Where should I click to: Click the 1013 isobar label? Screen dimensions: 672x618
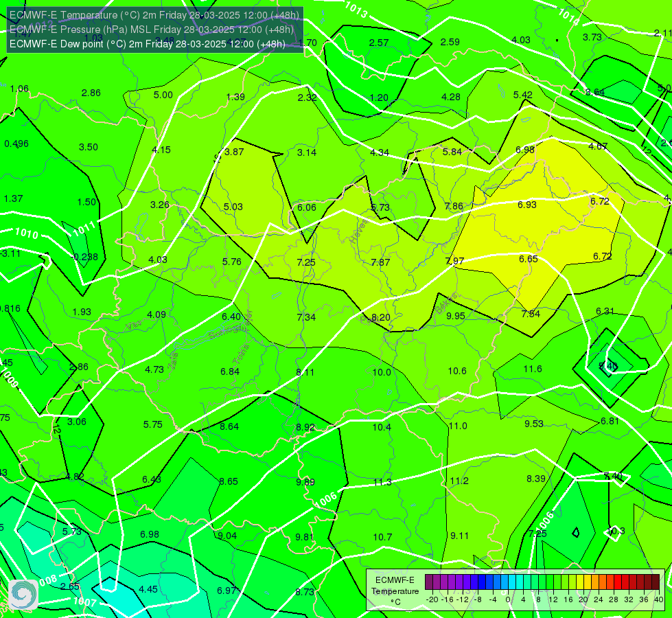[x=356, y=10]
